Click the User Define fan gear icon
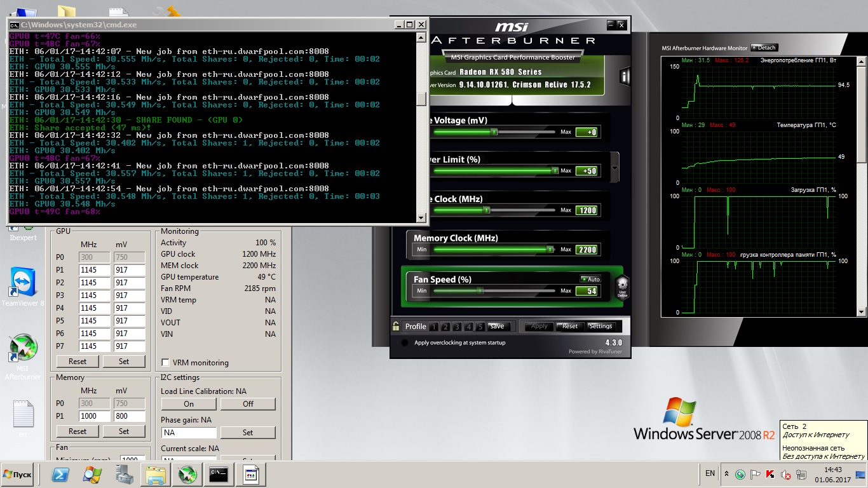Viewport: 868px width, 488px height. 622,287
